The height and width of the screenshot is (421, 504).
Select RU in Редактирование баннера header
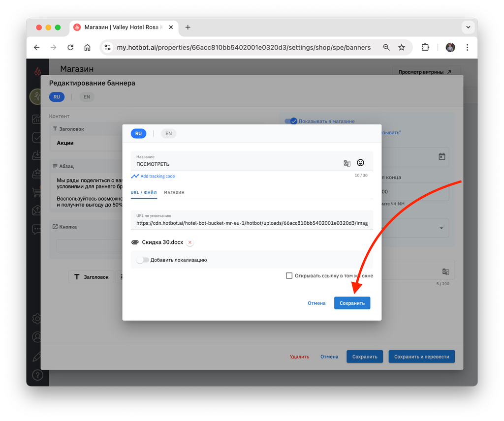coord(57,97)
